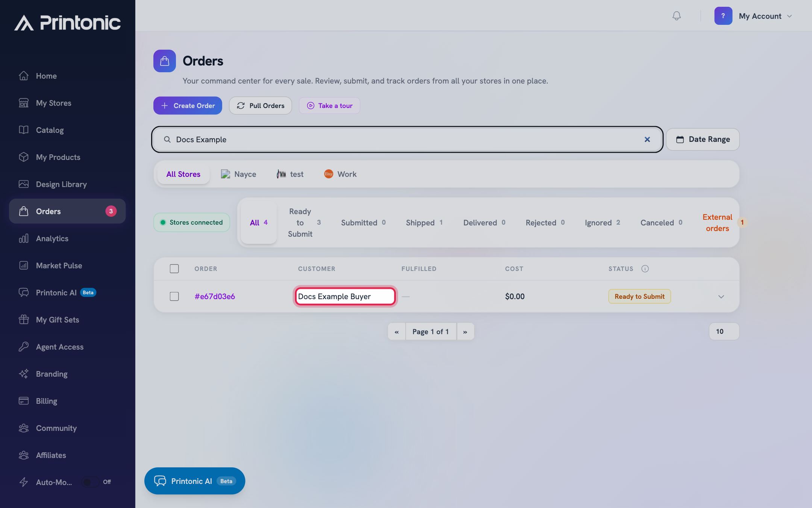Open order link #e67d03e6

215,297
